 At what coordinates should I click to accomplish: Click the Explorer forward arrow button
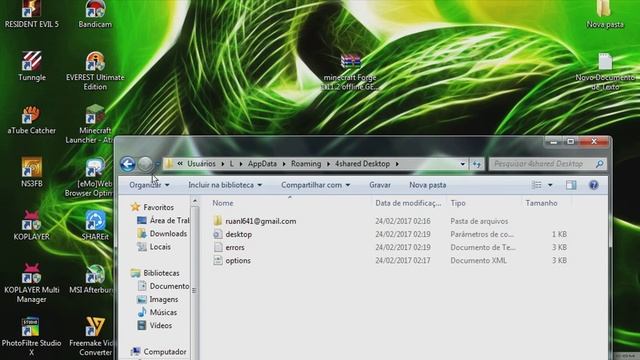coord(145,164)
